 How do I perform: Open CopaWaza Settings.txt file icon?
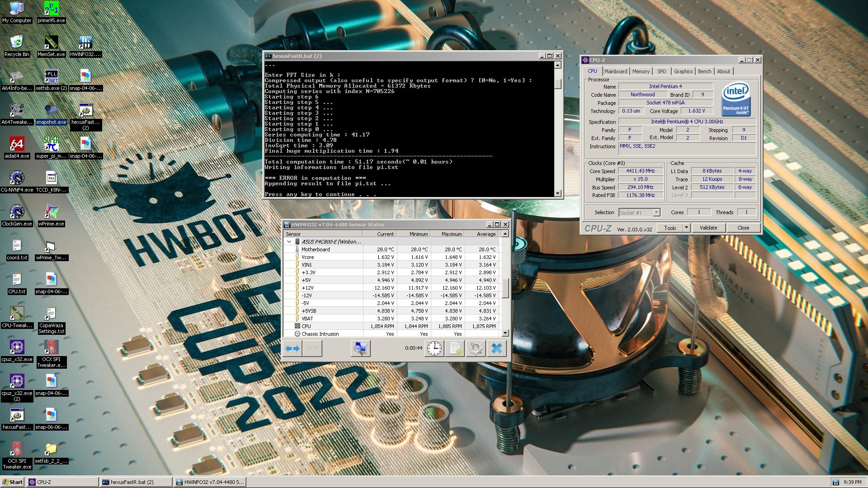[51, 320]
